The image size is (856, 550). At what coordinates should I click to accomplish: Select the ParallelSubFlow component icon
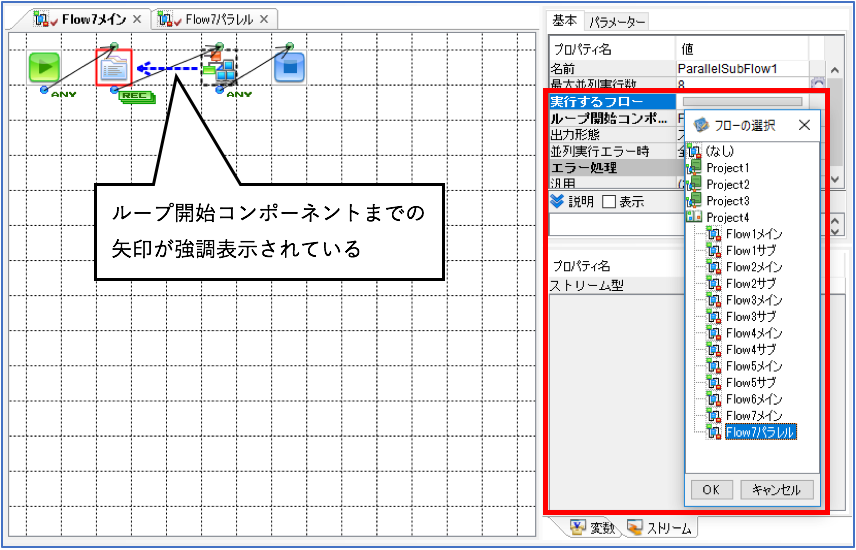219,68
